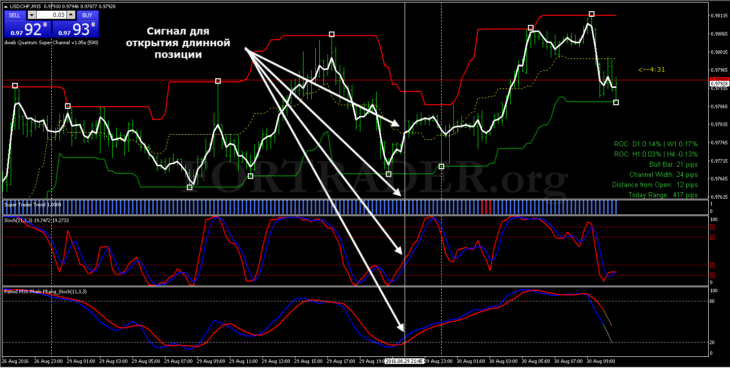Click the Period M30 Stoch indicator label
This screenshot has height=368, width=730.
tap(45, 291)
